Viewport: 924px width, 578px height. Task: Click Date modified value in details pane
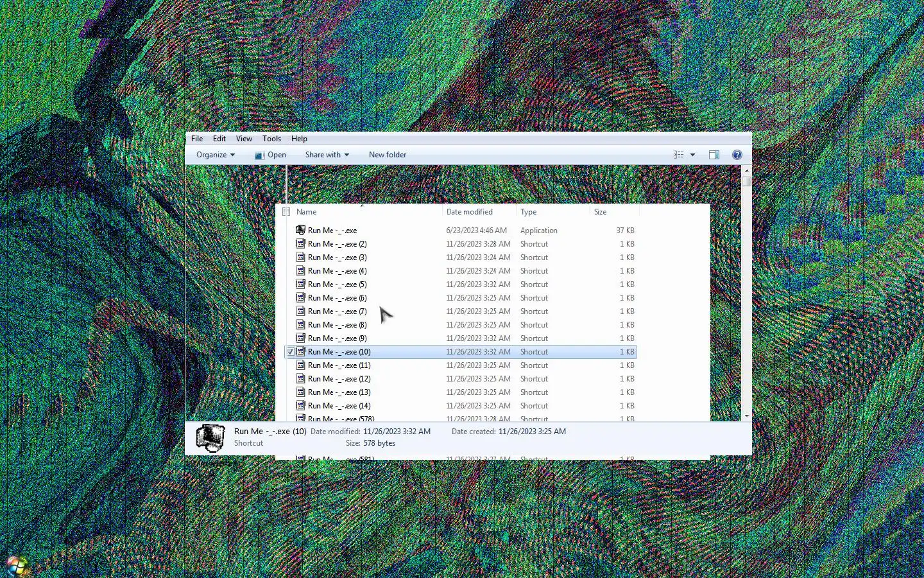coord(397,432)
